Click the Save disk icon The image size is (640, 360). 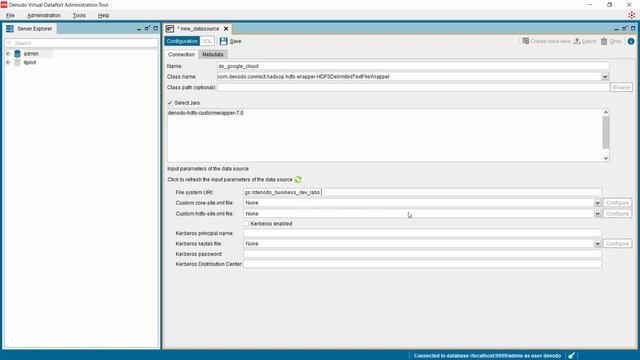pos(223,41)
